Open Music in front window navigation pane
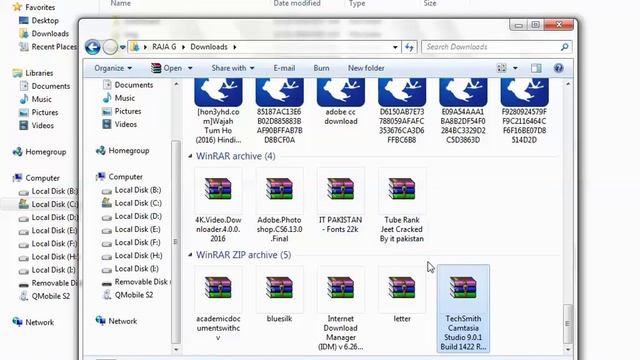This screenshot has height=360, width=640. [119, 98]
